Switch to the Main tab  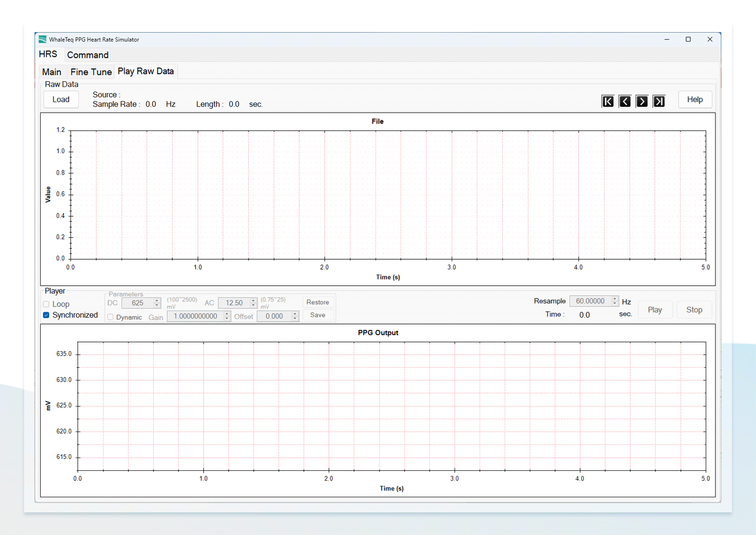point(52,72)
